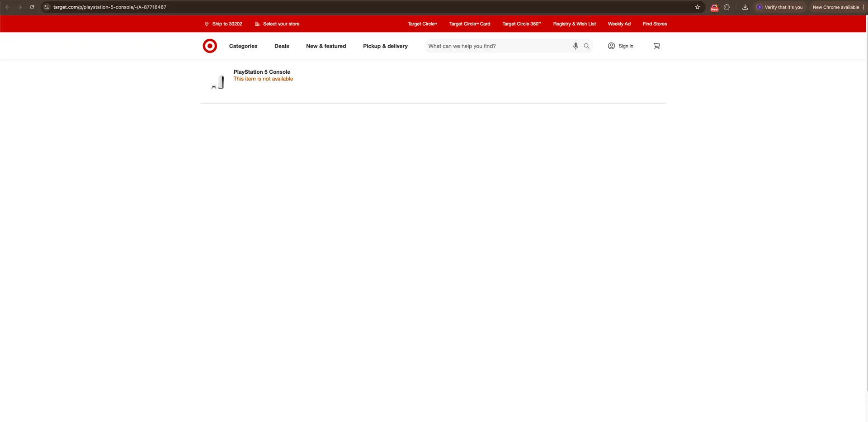This screenshot has width=868, height=422.
Task: Open the Chrome extensions puzzle icon
Action: pos(727,7)
